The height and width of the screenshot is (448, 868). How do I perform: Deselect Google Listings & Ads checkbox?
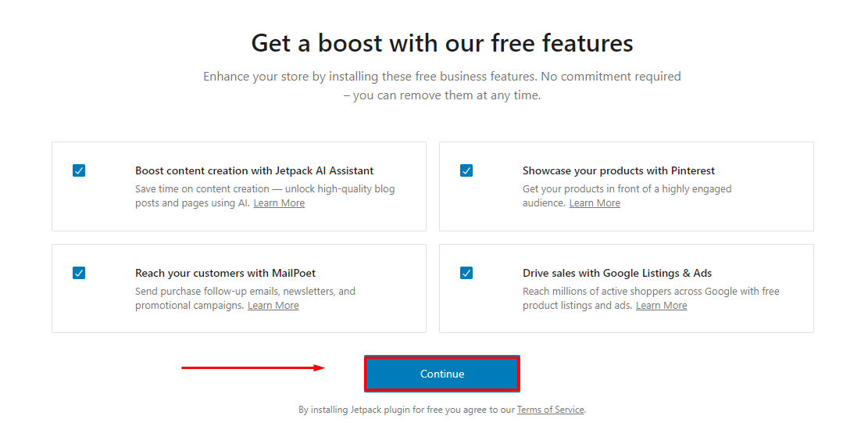(x=466, y=273)
